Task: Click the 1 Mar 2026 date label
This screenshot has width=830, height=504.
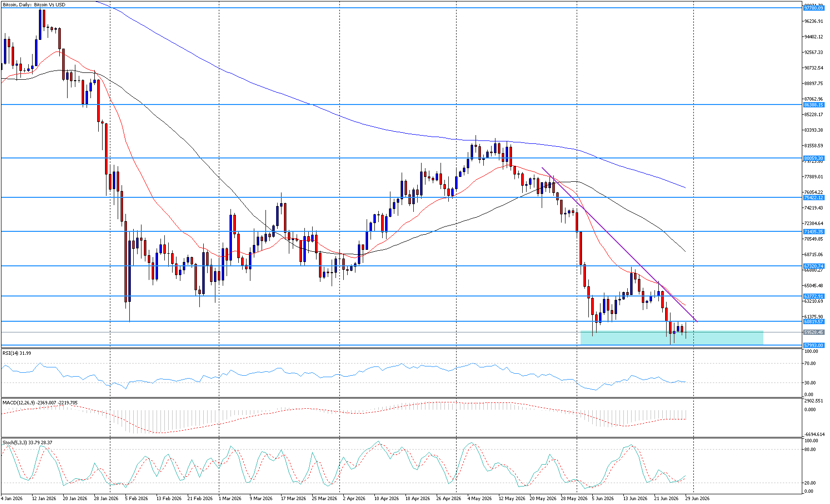Action: click(230, 499)
